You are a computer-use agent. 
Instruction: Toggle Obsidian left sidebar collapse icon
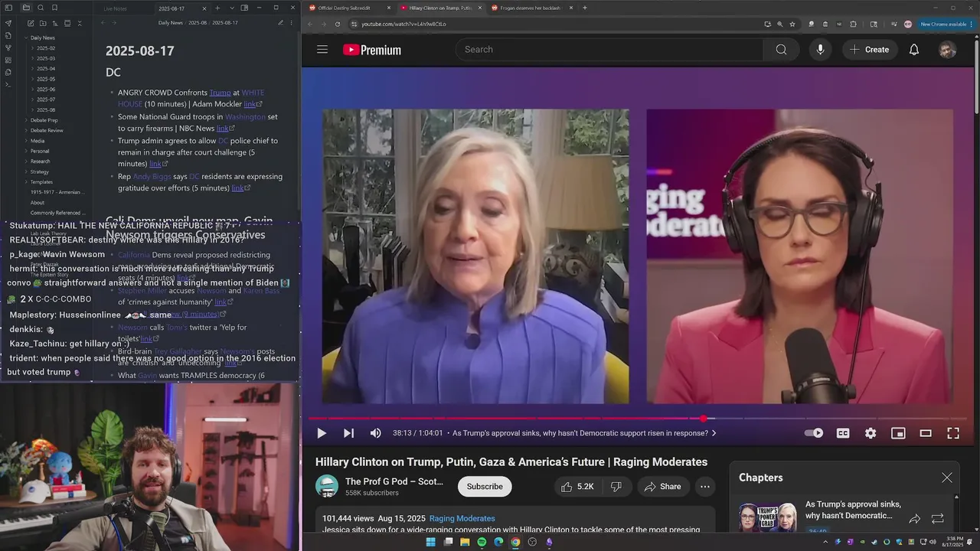tap(9, 8)
